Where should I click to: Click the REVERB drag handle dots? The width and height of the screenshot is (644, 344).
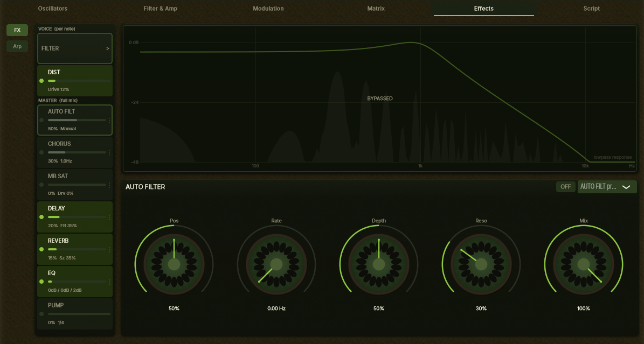pos(109,249)
